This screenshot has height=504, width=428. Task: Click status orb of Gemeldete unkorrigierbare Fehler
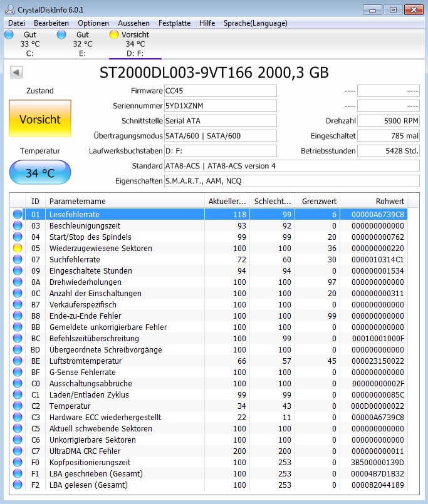(18, 327)
